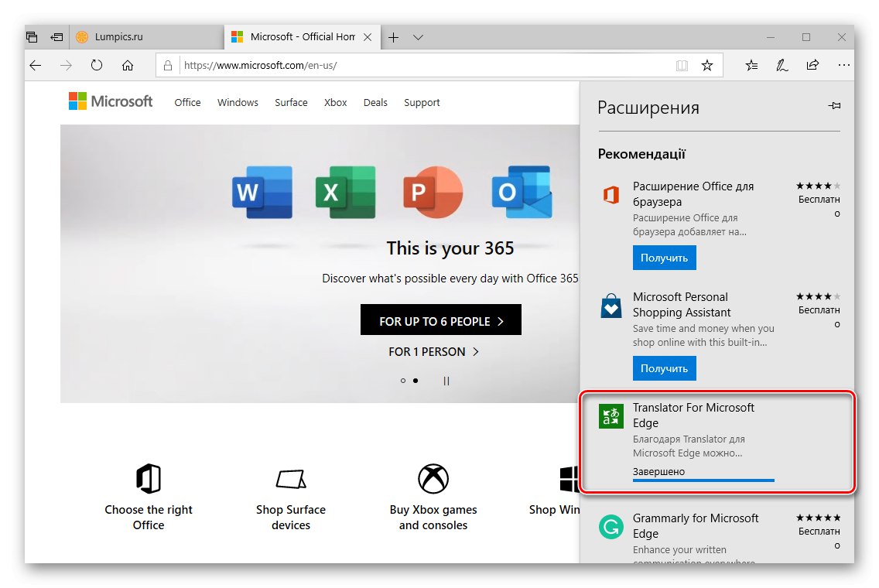Refresh the Microsoft homepage
This screenshot has height=588, width=879.
point(96,66)
